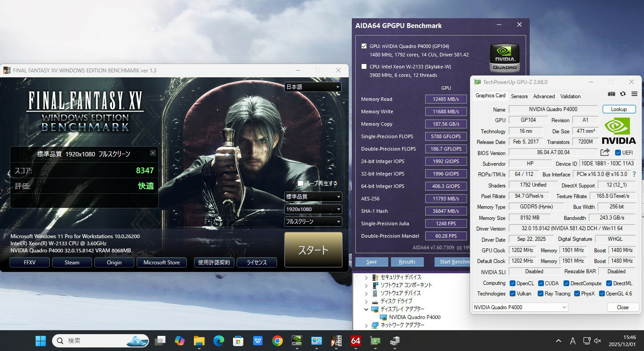Open Microsoft Edge from the taskbar
This screenshot has width=644, height=351.
click(x=218, y=341)
